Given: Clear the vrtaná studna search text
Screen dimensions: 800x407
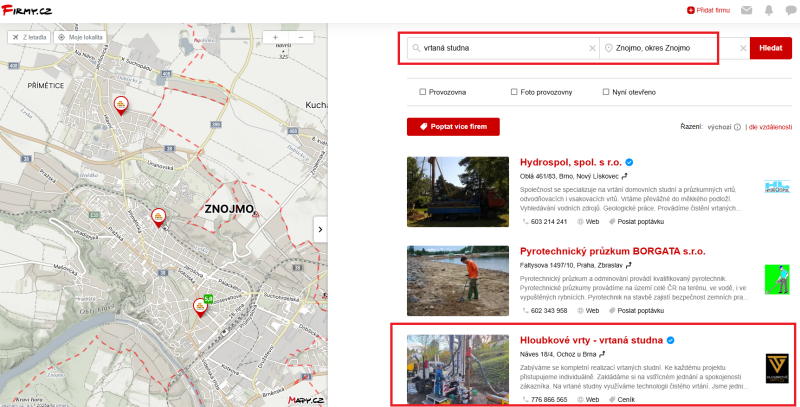Looking at the screenshot, I should [x=592, y=48].
